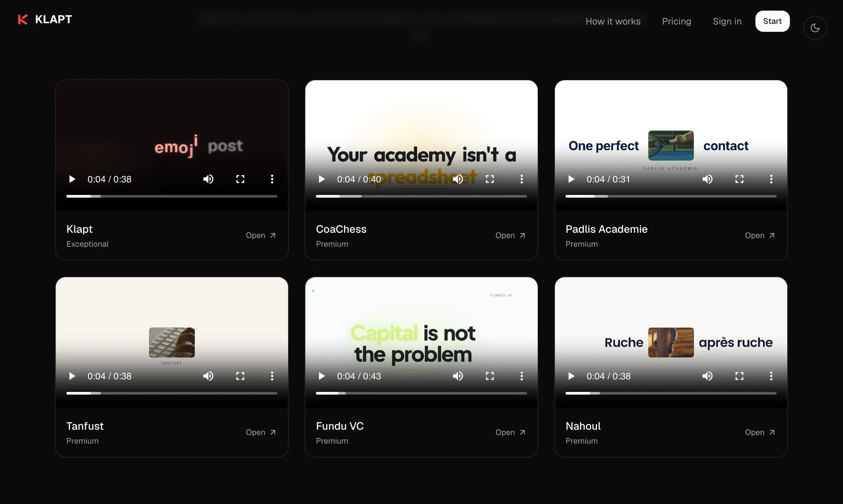Open the CoaChess example link
Image resolution: width=843 pixels, height=504 pixels.
point(510,235)
